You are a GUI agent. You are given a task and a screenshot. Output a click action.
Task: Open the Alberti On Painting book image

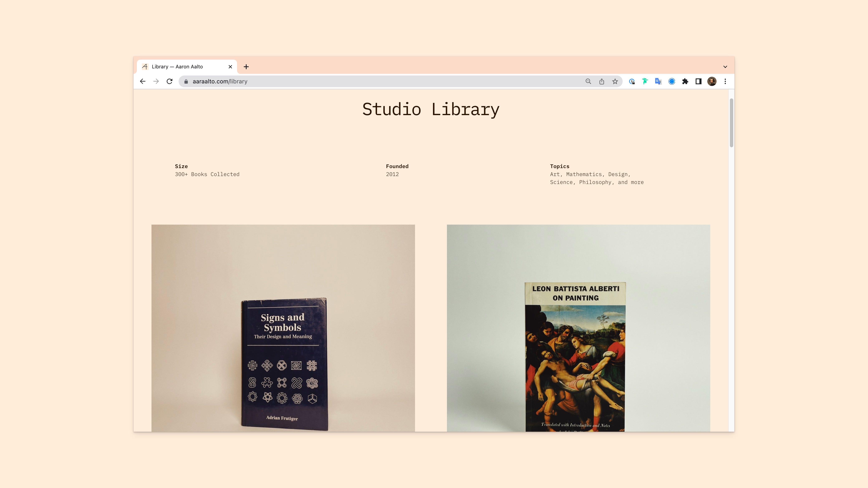tap(579, 328)
